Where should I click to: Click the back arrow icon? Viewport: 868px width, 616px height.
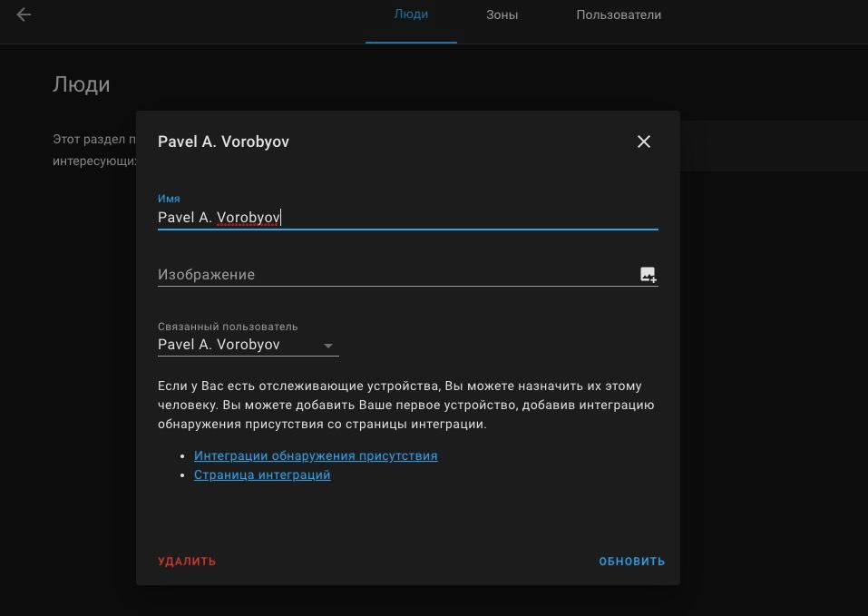tap(24, 15)
